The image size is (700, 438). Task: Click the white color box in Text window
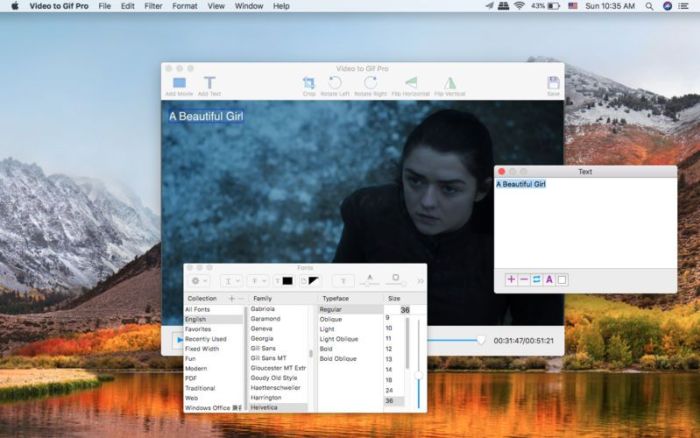(x=562, y=280)
